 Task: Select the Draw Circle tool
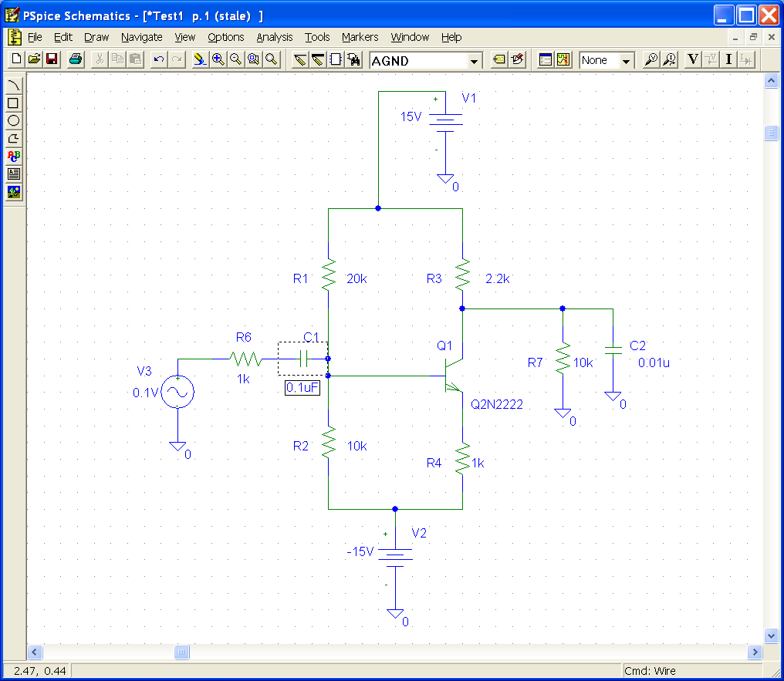coord(13,120)
